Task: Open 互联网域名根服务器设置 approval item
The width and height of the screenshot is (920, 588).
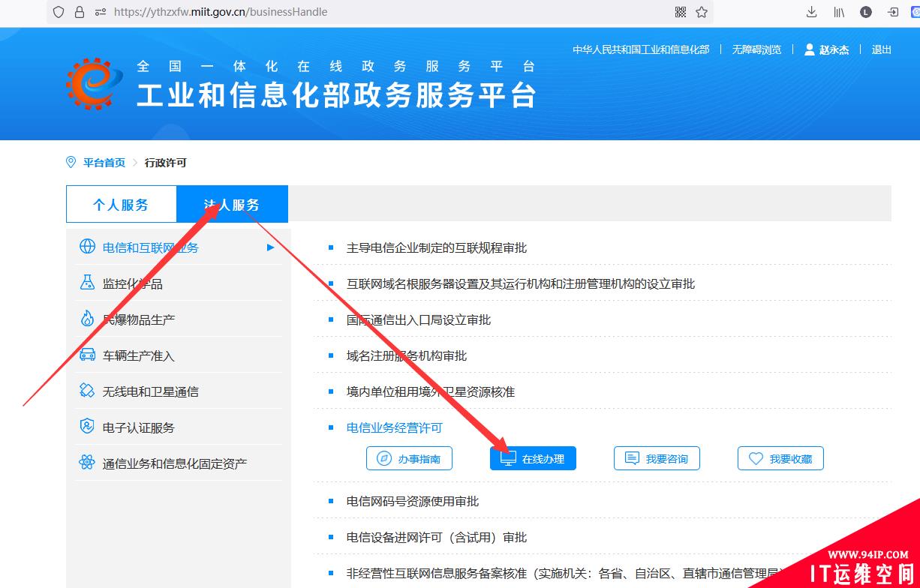Action: (x=521, y=283)
